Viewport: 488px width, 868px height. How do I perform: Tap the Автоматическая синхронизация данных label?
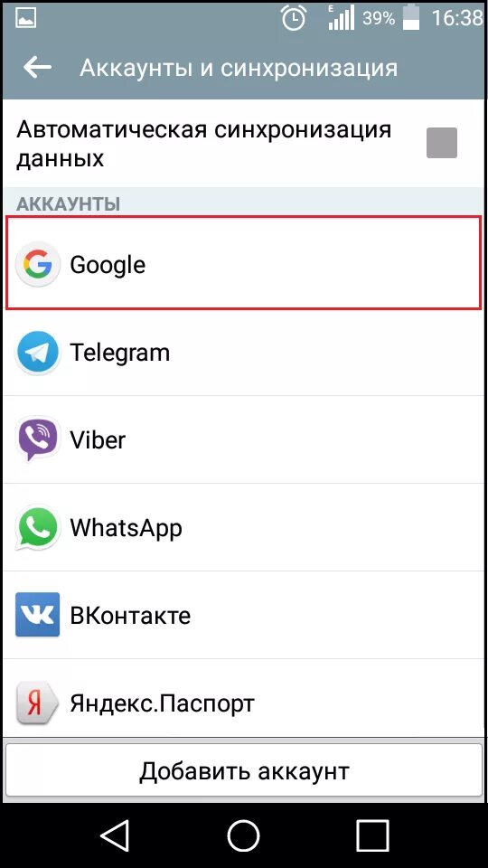(x=203, y=144)
